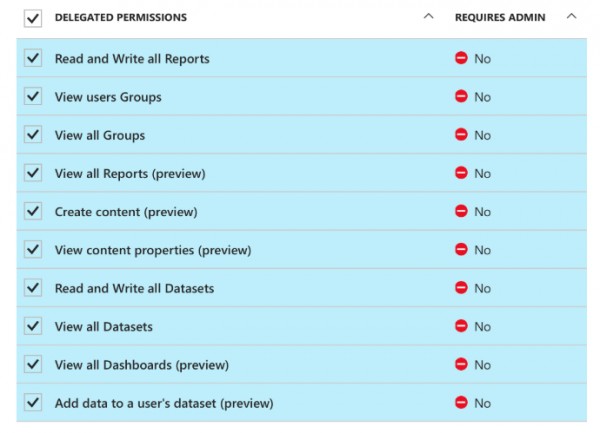Image resolution: width=600 pixels, height=433 pixels.
Task: Click red icon in View all Dashboards row
Action: (461, 364)
